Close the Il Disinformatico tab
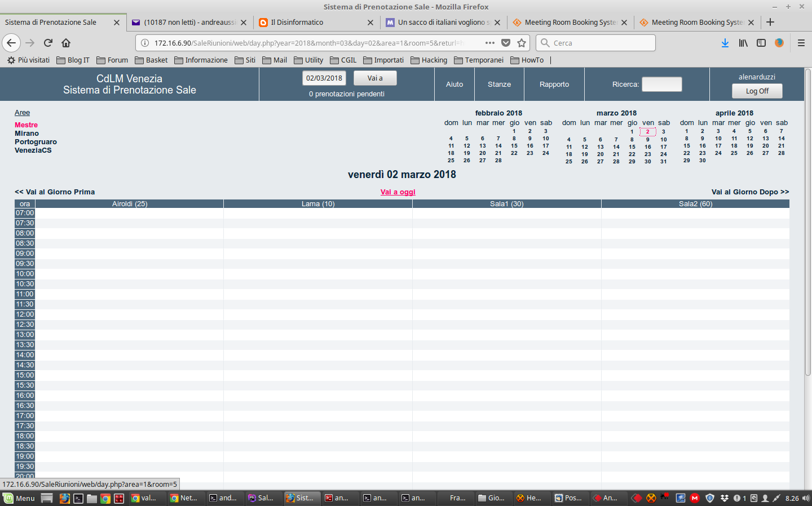Image resolution: width=812 pixels, height=506 pixels. (370, 23)
